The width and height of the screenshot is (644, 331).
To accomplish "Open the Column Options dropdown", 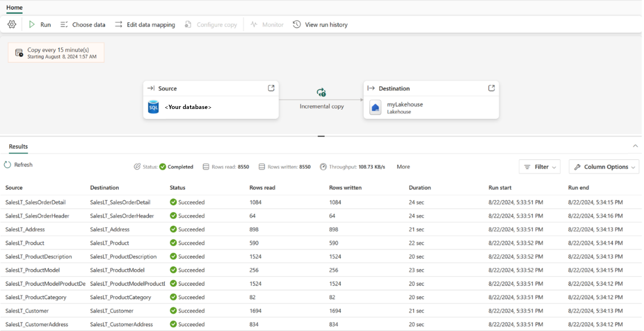I will (x=604, y=167).
